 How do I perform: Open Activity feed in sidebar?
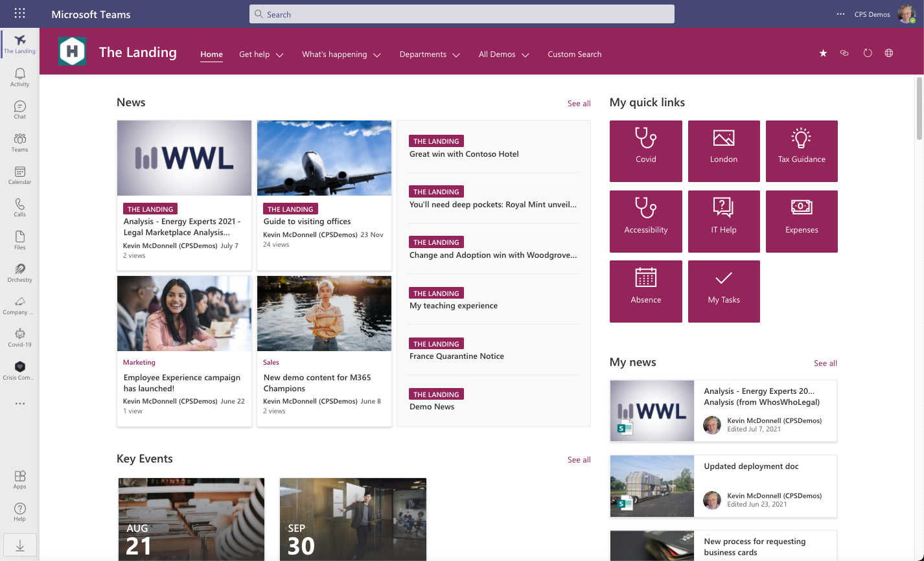[x=19, y=78]
